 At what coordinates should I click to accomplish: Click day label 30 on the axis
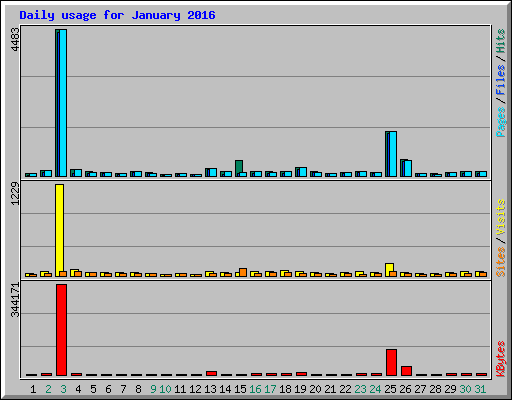click(465, 389)
